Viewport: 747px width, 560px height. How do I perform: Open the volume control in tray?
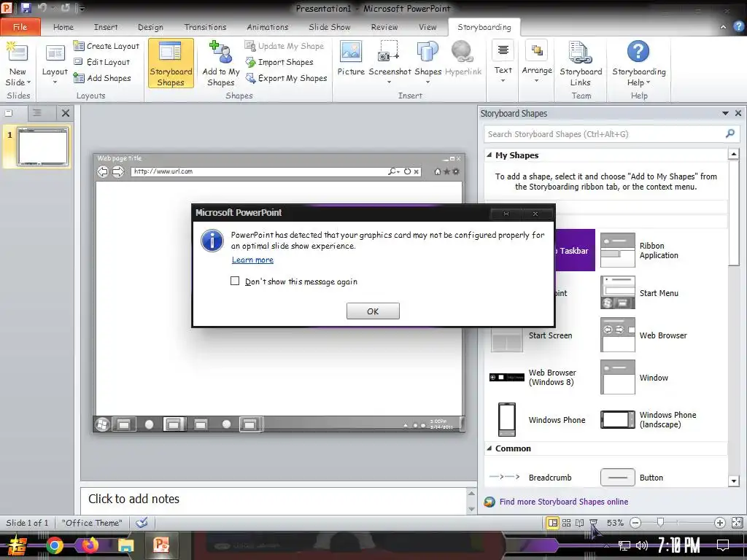pyautogui.click(x=642, y=545)
